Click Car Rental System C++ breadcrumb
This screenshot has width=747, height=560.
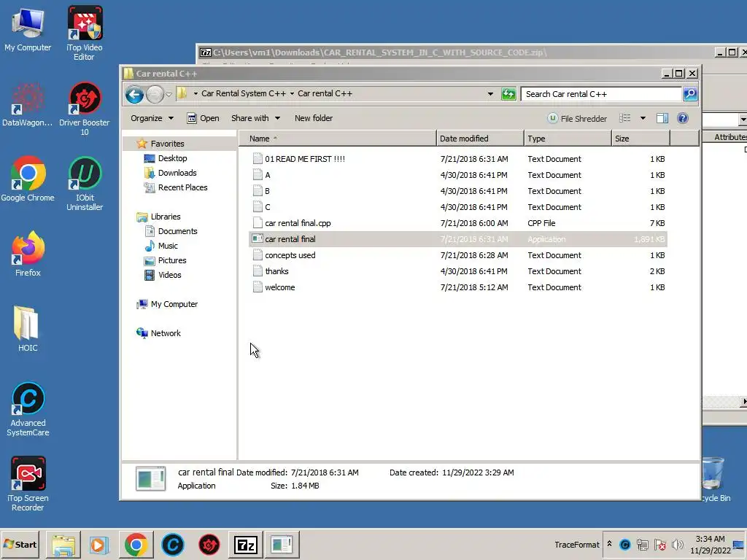coord(244,93)
